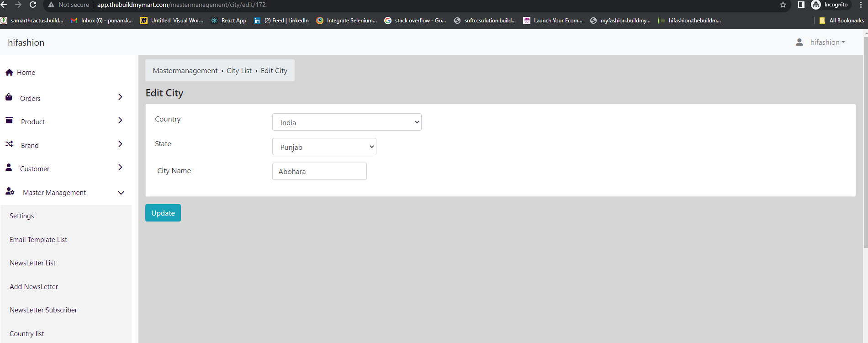868x343 pixels.
Task: Go to City List breadcrumb link
Action: [239, 71]
